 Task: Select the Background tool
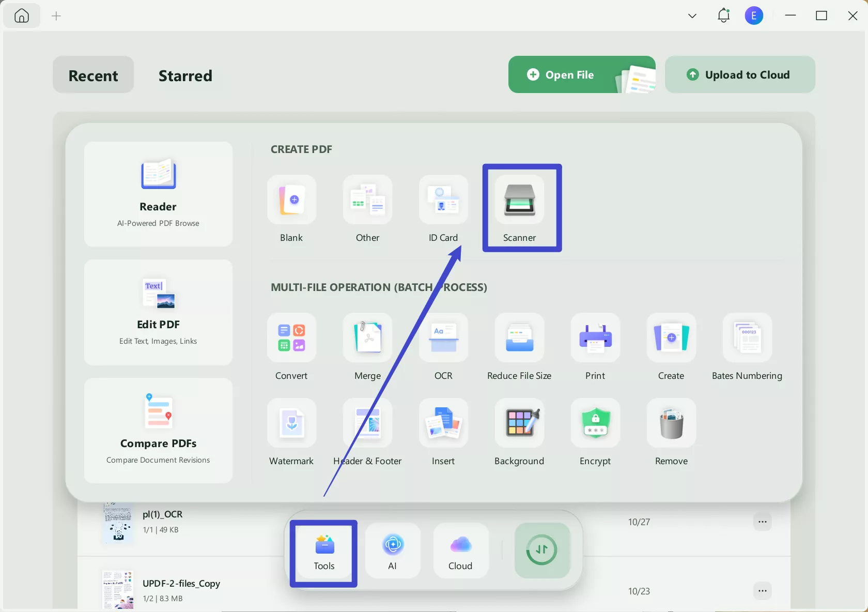tap(519, 432)
